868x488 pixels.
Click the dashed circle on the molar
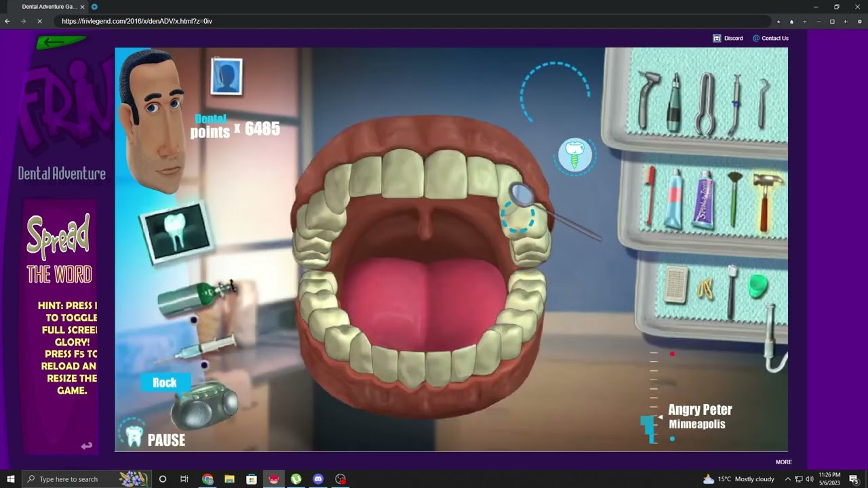518,218
